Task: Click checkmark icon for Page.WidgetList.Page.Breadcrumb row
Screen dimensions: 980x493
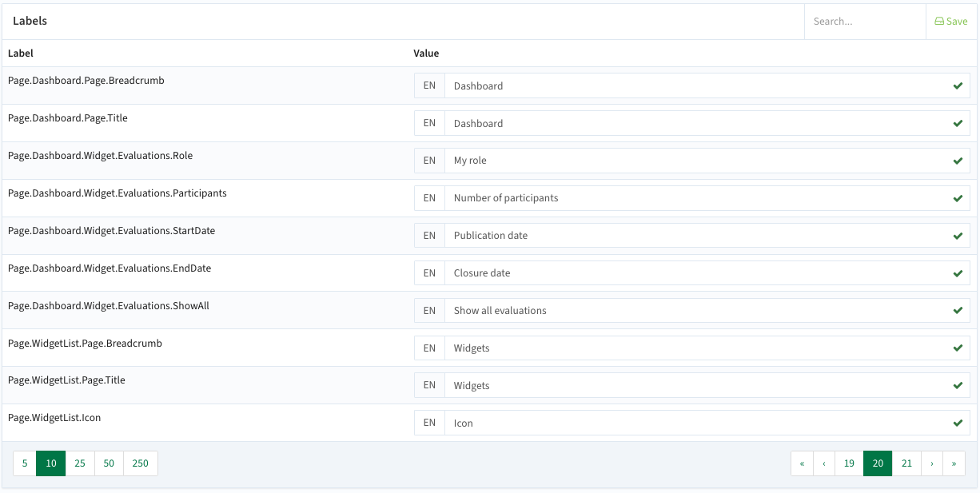Action: [x=958, y=348]
